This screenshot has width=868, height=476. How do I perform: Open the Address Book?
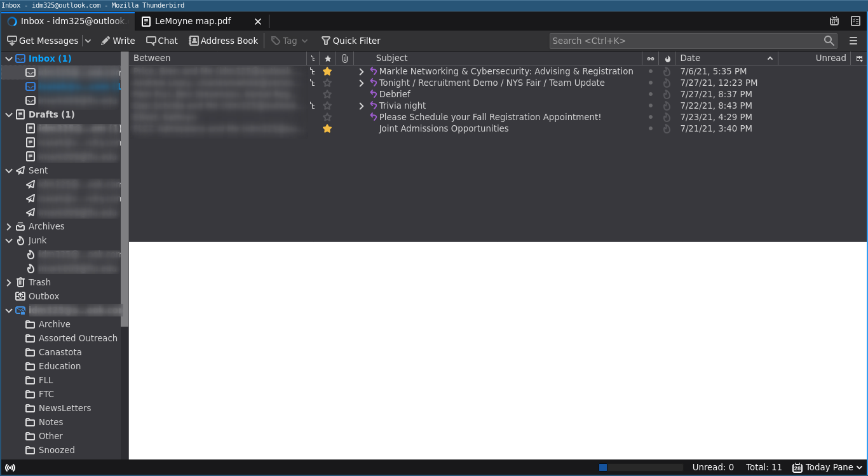click(x=223, y=41)
